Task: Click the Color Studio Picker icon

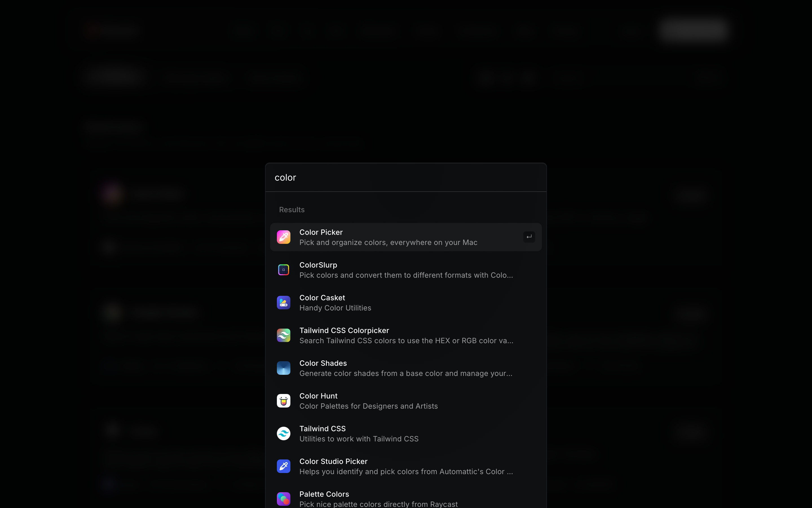Action: coord(284,466)
